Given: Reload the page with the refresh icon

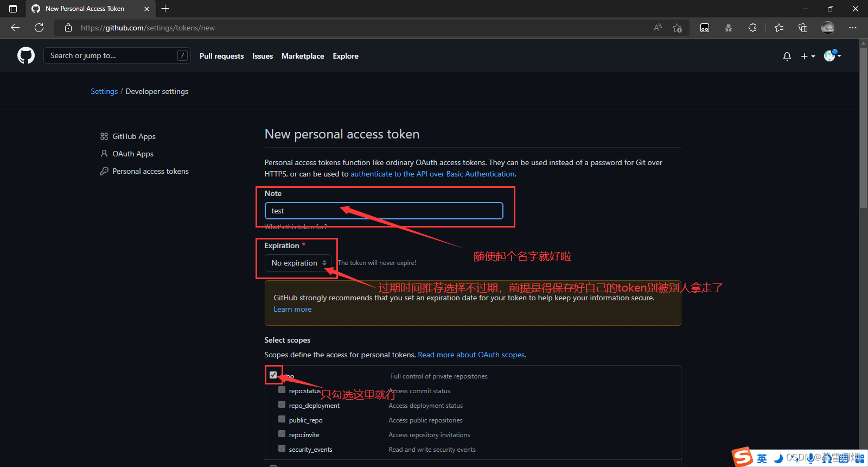Looking at the screenshot, I should tap(39, 28).
